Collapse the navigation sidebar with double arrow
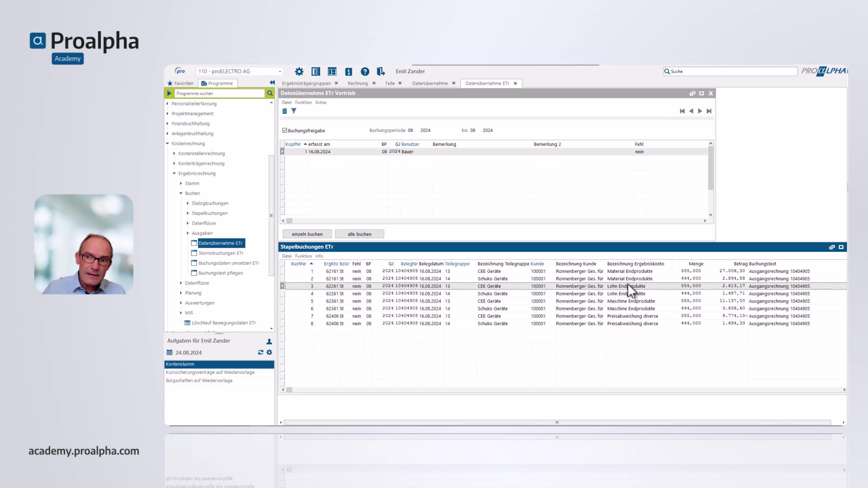Viewport: 868px width, 488px height. 272,82
